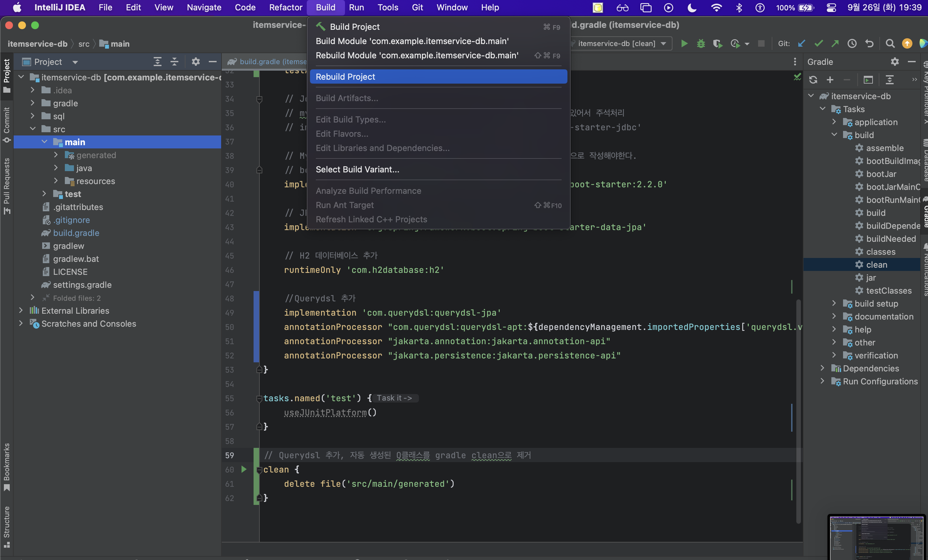
Task: Reload Gradle projects with refresh icon
Action: click(x=813, y=80)
